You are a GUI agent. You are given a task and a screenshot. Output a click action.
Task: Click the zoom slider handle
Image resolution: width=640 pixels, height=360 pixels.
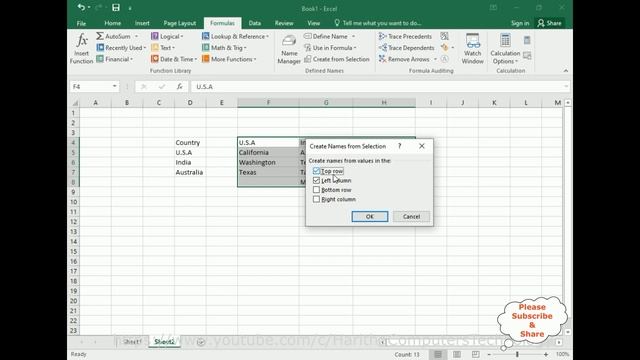click(517, 354)
